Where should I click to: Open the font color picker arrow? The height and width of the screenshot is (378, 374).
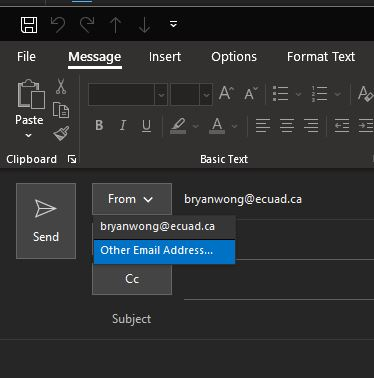[x=235, y=126]
